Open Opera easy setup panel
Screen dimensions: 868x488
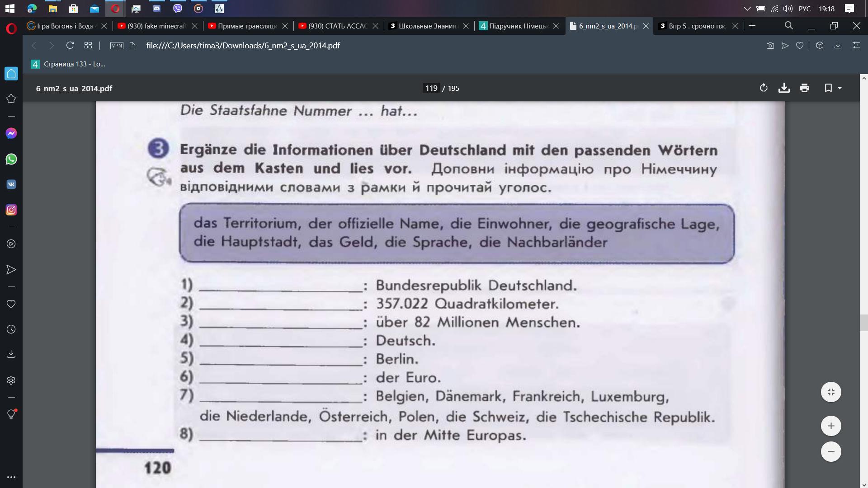(856, 46)
